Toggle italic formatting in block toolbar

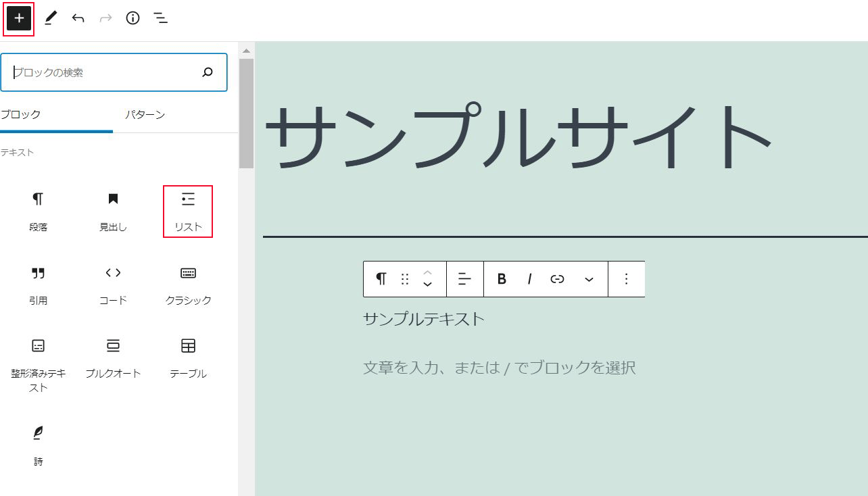point(529,279)
